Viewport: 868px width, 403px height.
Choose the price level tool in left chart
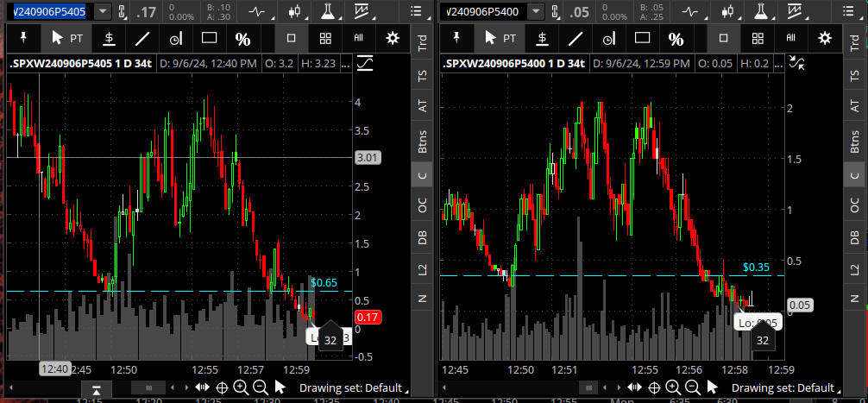pyautogui.click(x=109, y=39)
